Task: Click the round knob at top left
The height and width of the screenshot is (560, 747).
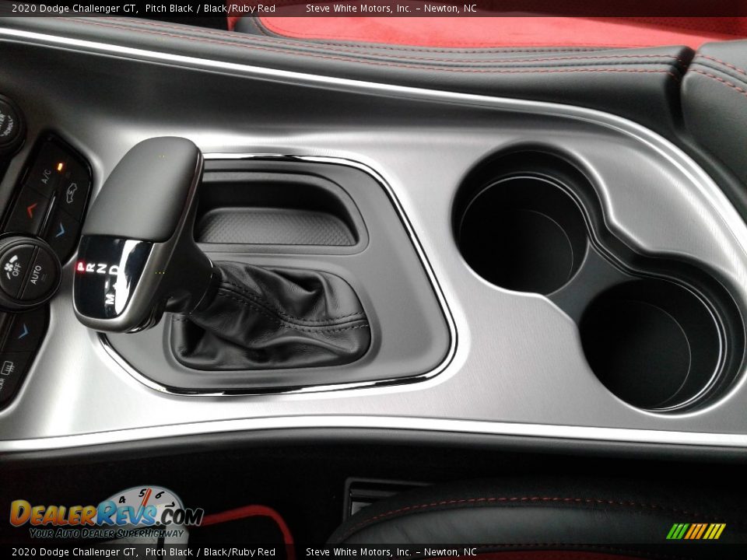Action: 8,124
